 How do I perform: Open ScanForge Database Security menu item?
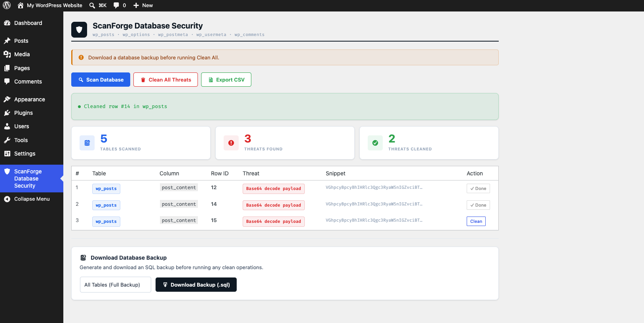point(32,179)
